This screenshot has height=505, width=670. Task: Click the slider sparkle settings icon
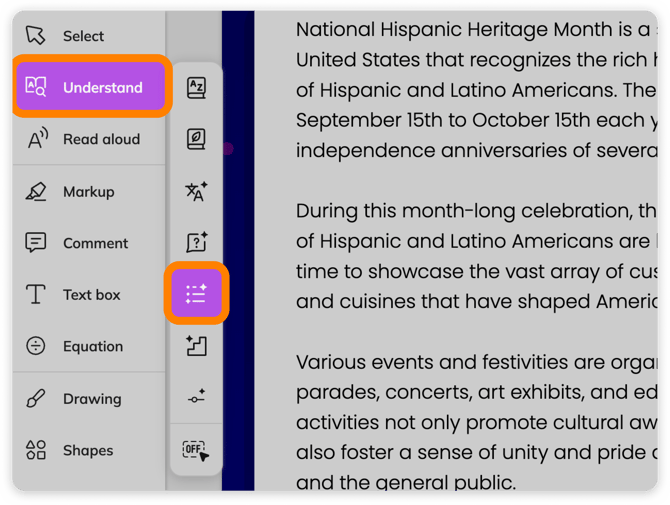pyautogui.click(x=197, y=397)
